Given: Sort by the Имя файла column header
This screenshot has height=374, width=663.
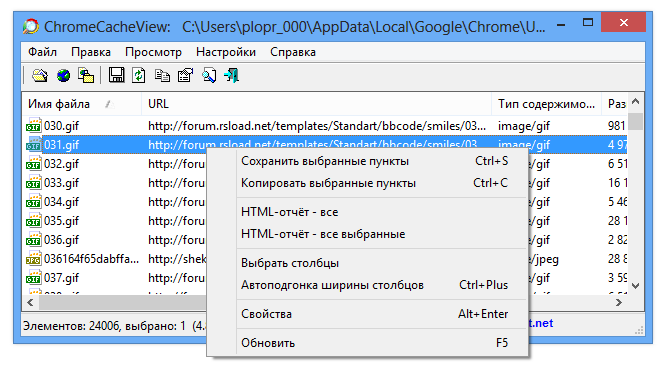Looking at the screenshot, I should [82, 104].
